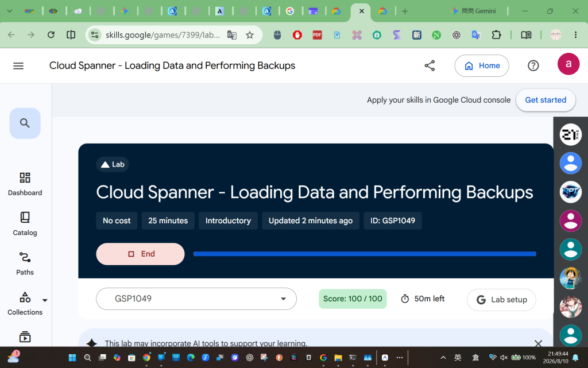Click the ID: GSP1049 tag
The image size is (588, 368).
click(393, 220)
